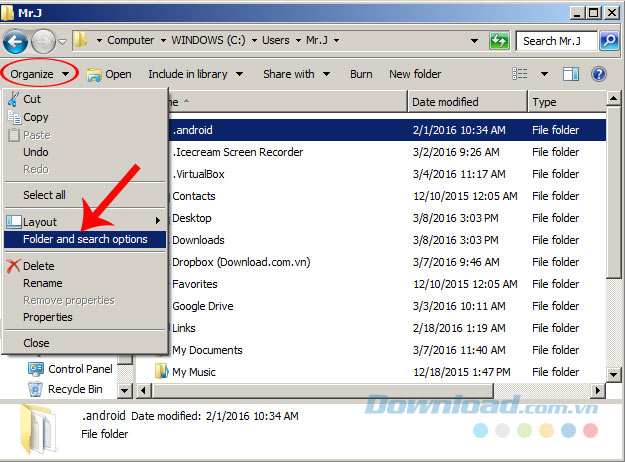The height and width of the screenshot is (462, 625).
Task: Click the Computer breadcrumb segment
Action: click(130, 40)
